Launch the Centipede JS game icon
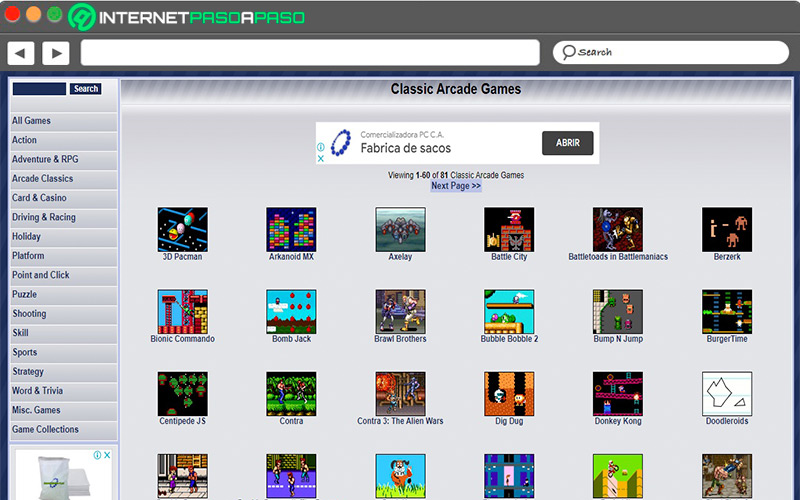This screenshot has height=500, width=800. point(182,394)
